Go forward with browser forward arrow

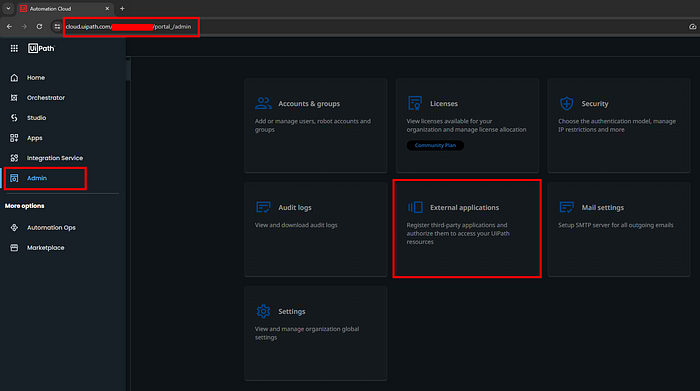[24, 27]
